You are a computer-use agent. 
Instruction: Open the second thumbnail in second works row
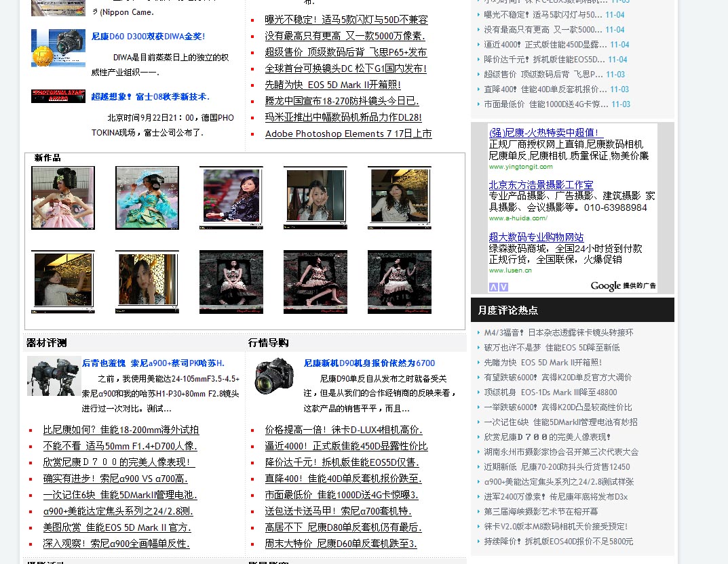(x=147, y=282)
